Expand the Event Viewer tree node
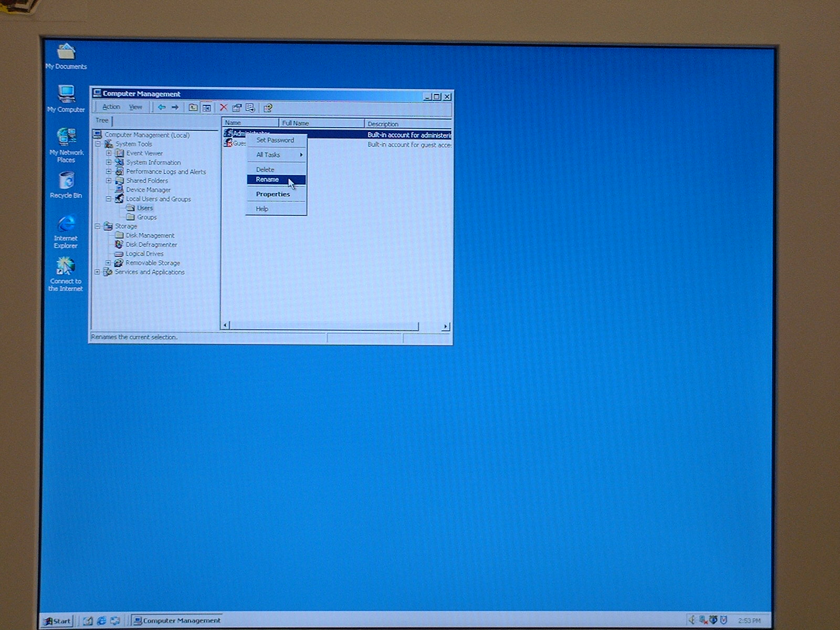 pyautogui.click(x=109, y=153)
